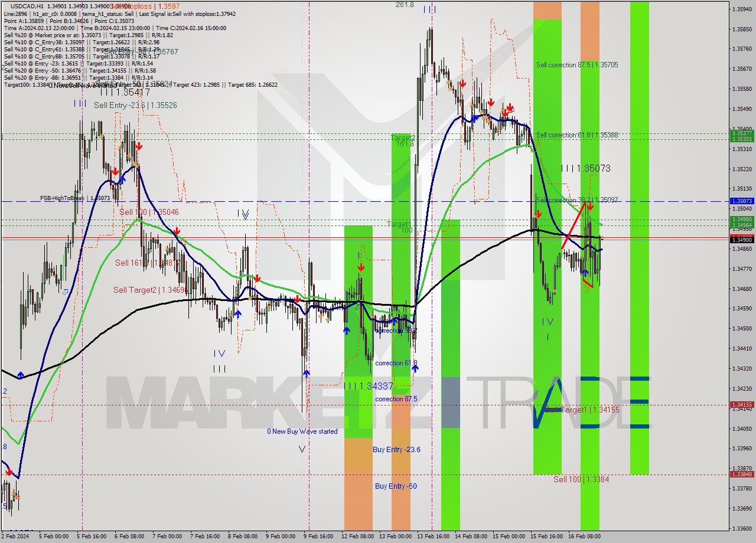This screenshot has height=543, width=756.
Task: Select the 'Target2 161.8' label
Action: click(403, 140)
